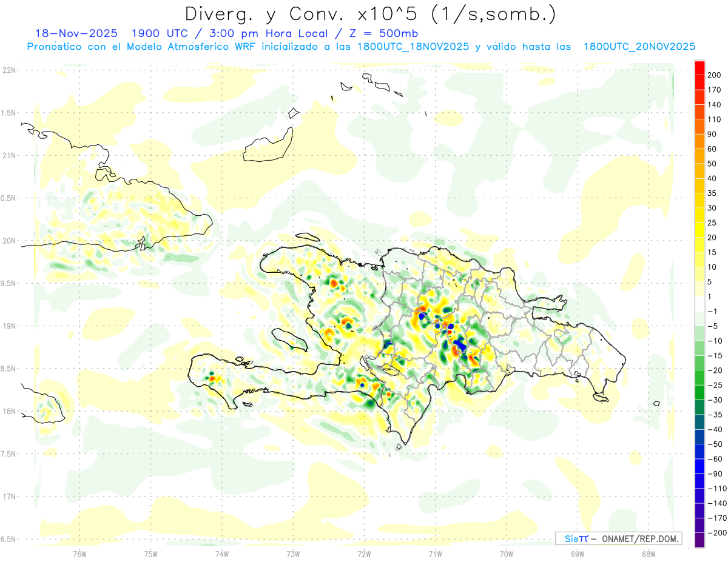728x562 pixels.
Task: Click the '110' positive color scale value
Action: pyautogui.click(x=714, y=119)
